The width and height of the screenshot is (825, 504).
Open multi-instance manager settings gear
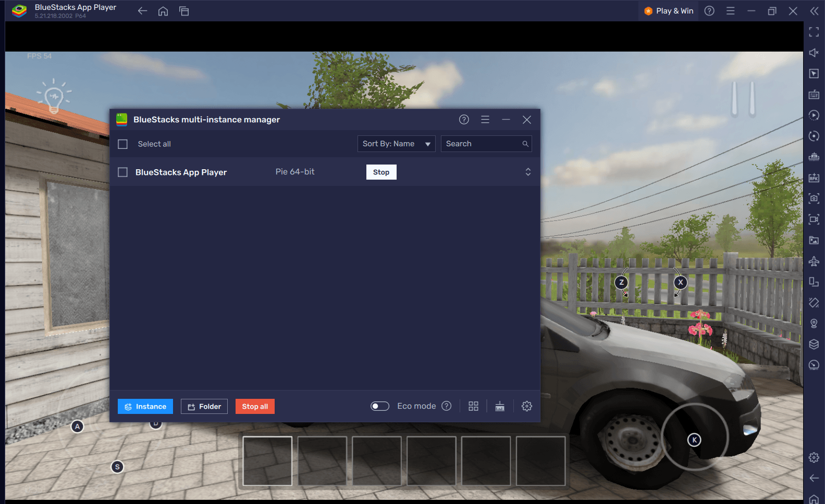pyautogui.click(x=527, y=406)
